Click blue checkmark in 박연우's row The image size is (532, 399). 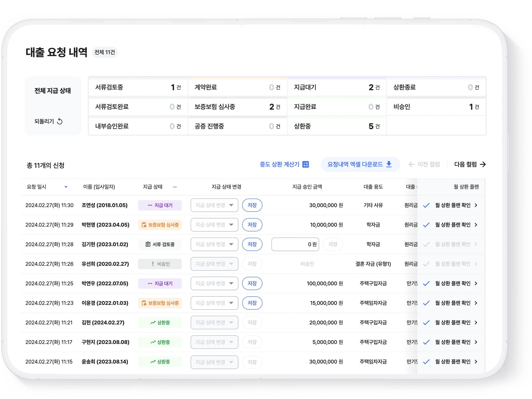pos(426,283)
